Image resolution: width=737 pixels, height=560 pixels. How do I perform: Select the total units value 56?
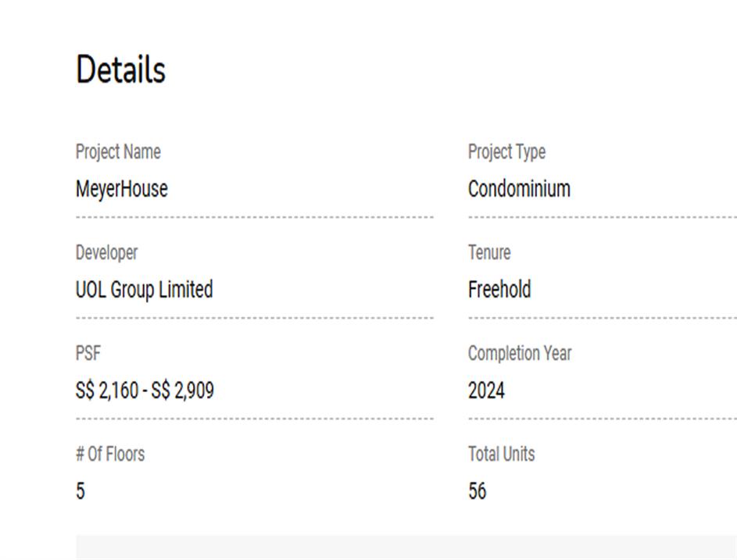point(477,491)
